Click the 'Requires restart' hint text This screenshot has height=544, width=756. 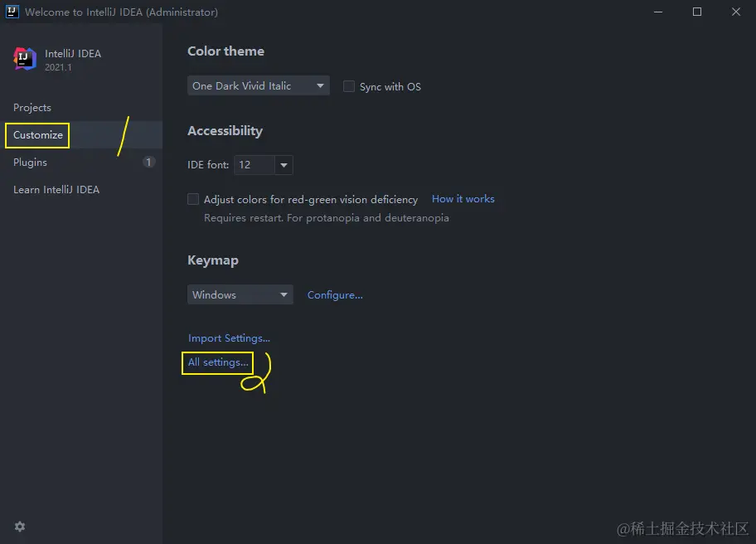tap(327, 218)
